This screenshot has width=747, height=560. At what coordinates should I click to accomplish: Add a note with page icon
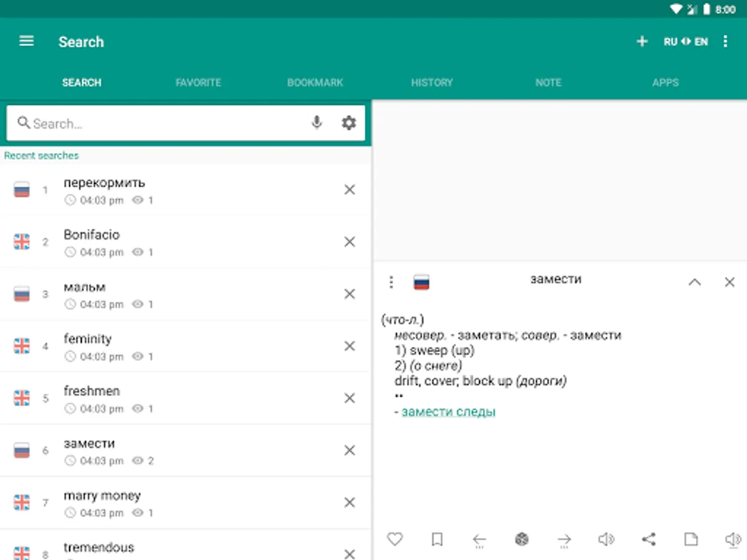pyautogui.click(x=690, y=539)
